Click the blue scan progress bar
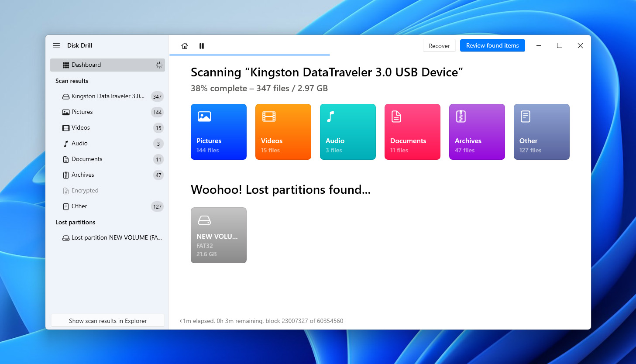 coord(250,55)
